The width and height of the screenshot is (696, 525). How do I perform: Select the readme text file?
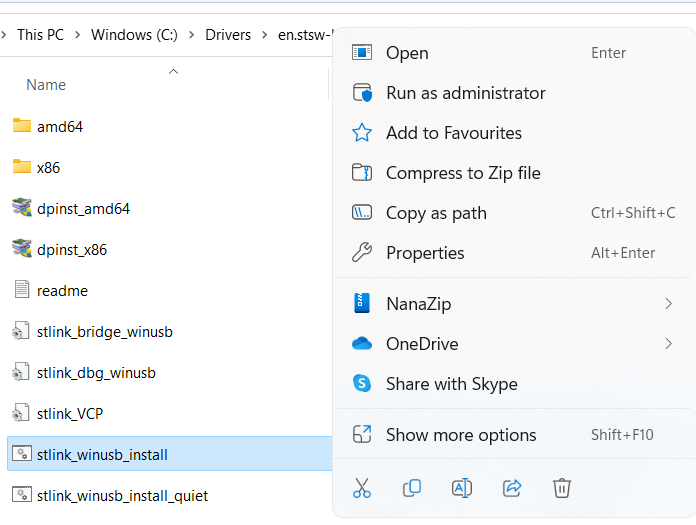coord(62,291)
